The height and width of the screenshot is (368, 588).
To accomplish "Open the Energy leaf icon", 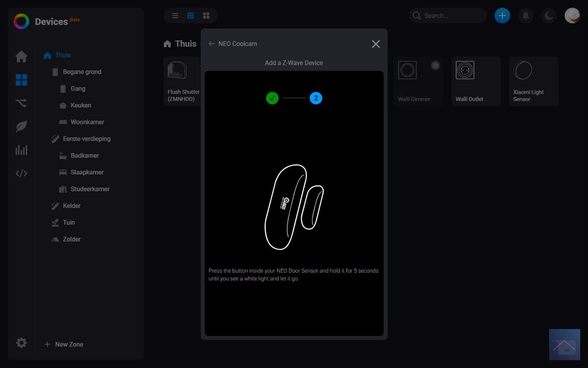I will tap(21, 127).
